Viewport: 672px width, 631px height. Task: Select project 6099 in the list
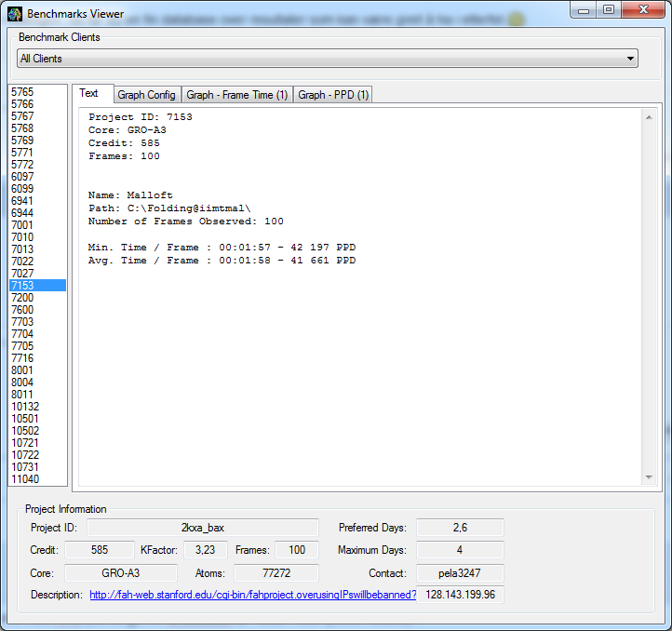point(37,189)
